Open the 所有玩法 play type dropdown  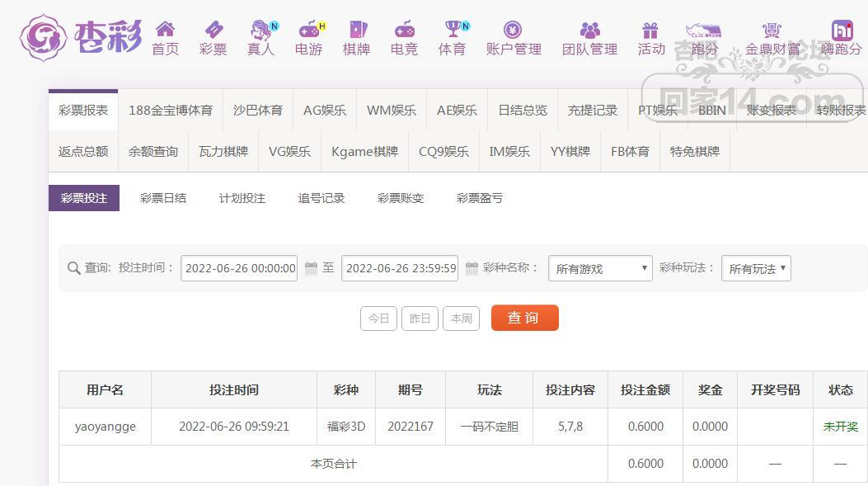click(756, 267)
